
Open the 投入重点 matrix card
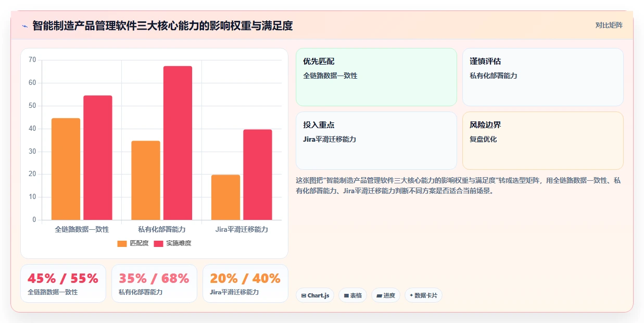tap(376, 141)
